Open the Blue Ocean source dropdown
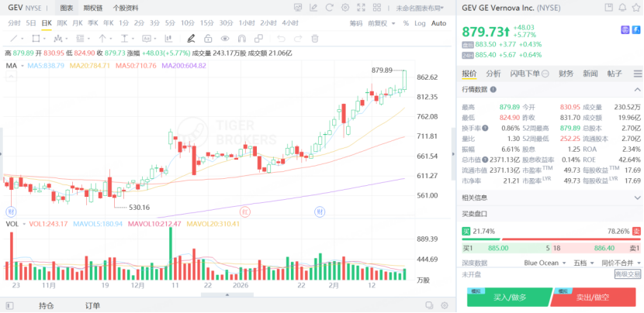 [x=545, y=263]
